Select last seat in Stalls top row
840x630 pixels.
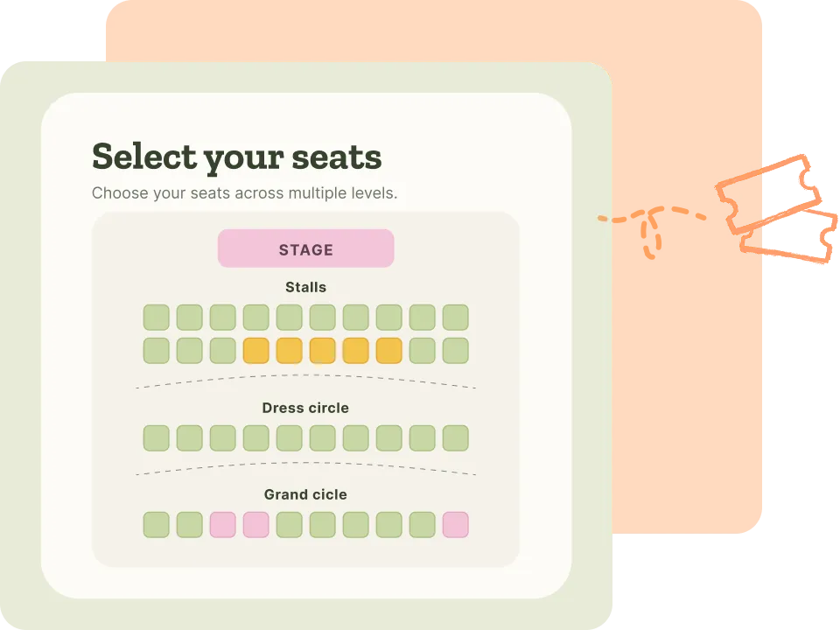(455, 317)
